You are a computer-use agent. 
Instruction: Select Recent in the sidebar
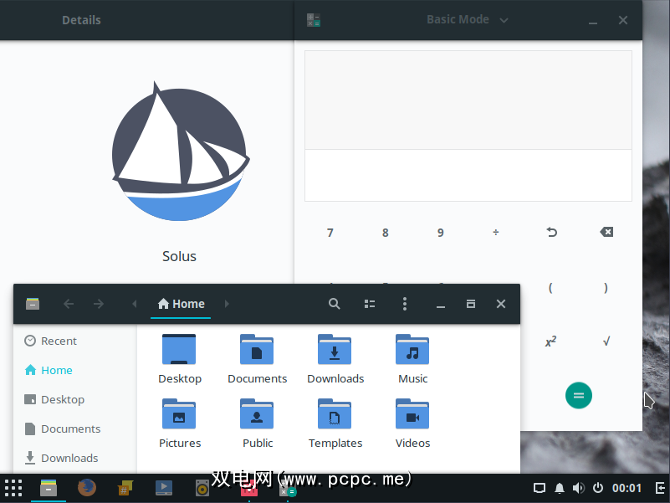(58, 341)
